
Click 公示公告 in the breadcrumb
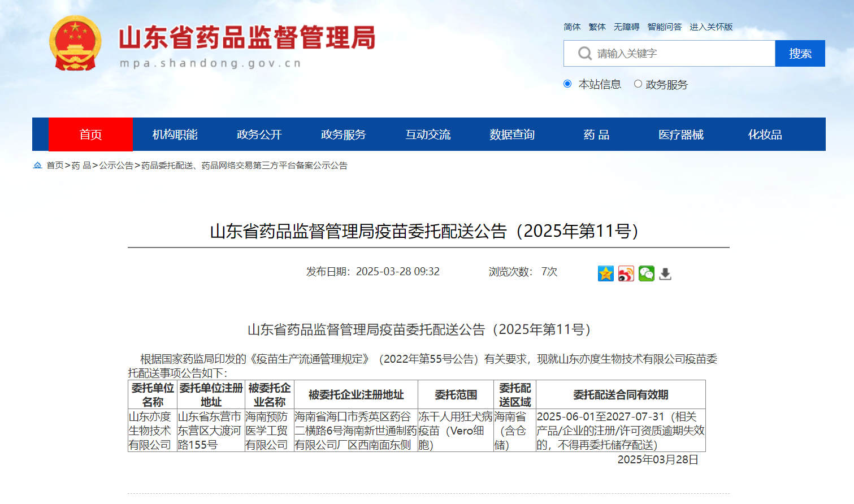pyautogui.click(x=116, y=166)
